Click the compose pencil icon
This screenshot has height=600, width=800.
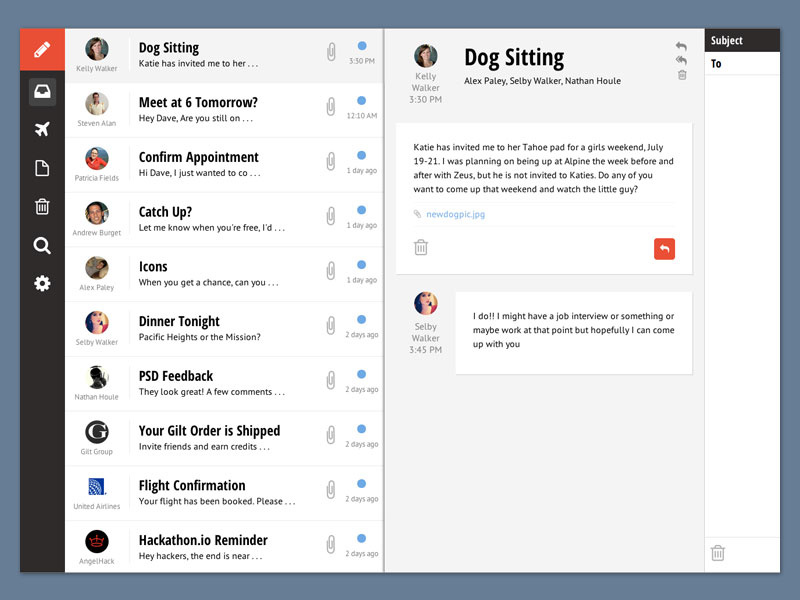(x=42, y=48)
